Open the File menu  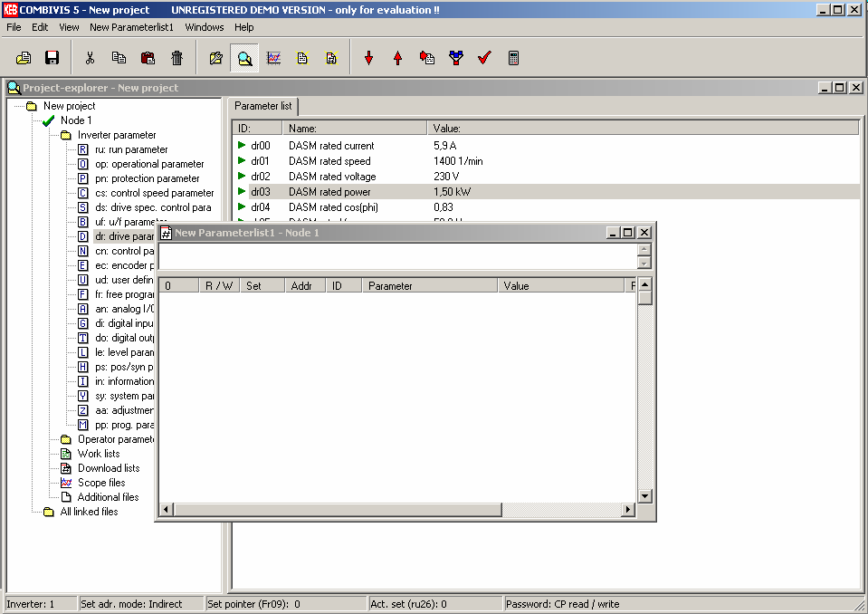[x=14, y=27]
